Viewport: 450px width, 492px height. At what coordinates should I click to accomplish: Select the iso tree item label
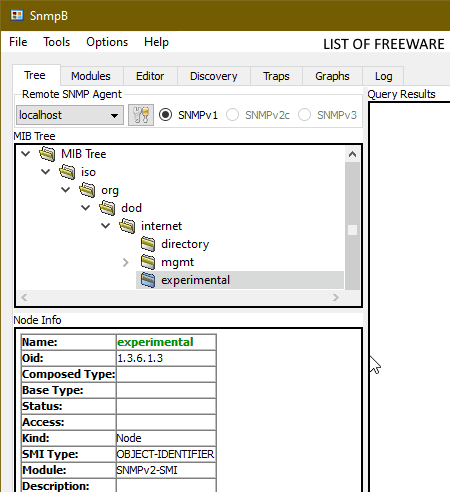(x=88, y=172)
